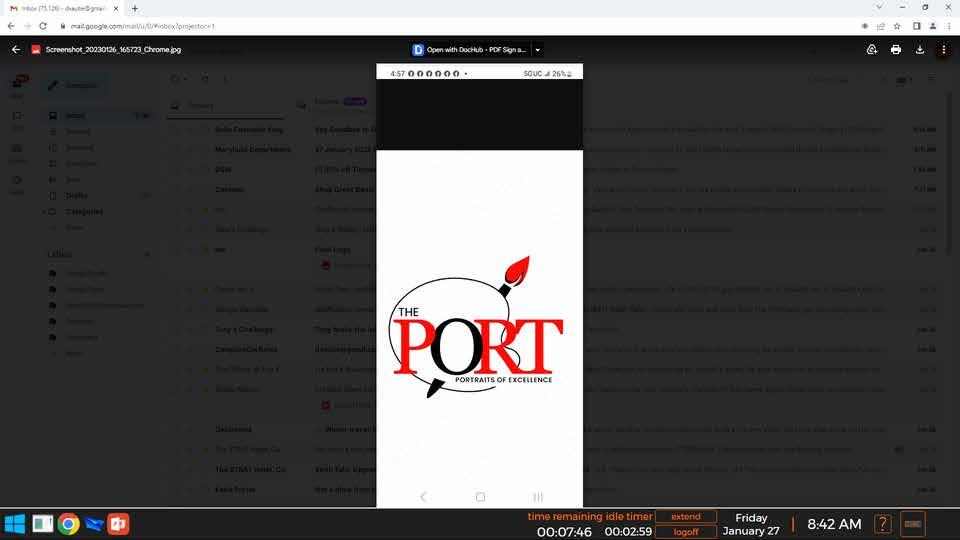Image resolution: width=960 pixels, height=540 pixels.
Task: Go back in Chrome browser
Action: pos(11,26)
